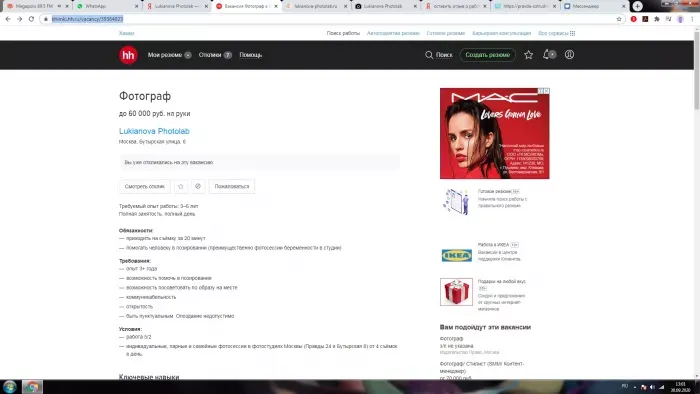
Task: Open Поиск работы link in the top bar
Action: point(343,33)
